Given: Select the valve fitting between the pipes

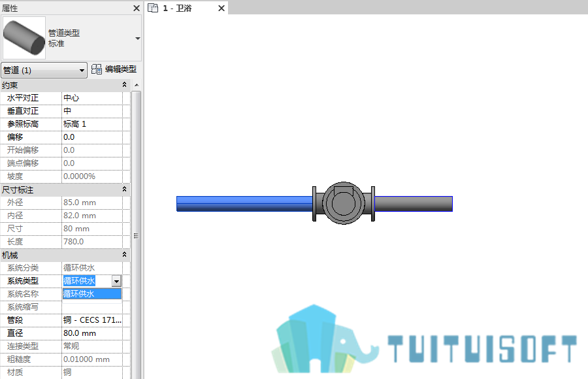Looking at the screenshot, I should 344,204.
